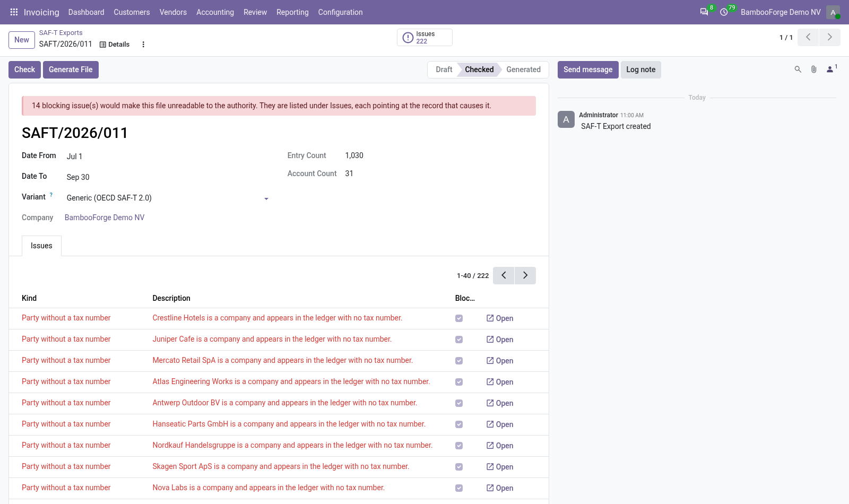Open the conversations icon with badge 8

click(x=704, y=12)
